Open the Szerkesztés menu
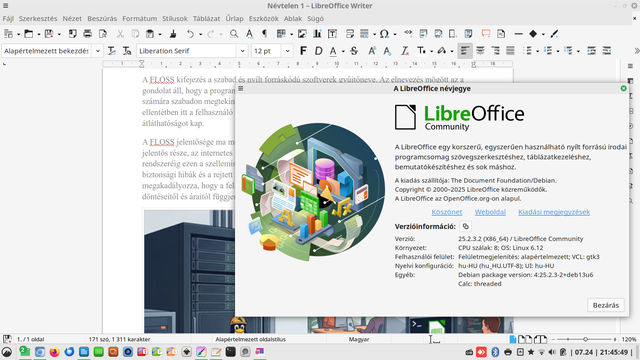Screen dimensions: 640x360 (x=38, y=18)
